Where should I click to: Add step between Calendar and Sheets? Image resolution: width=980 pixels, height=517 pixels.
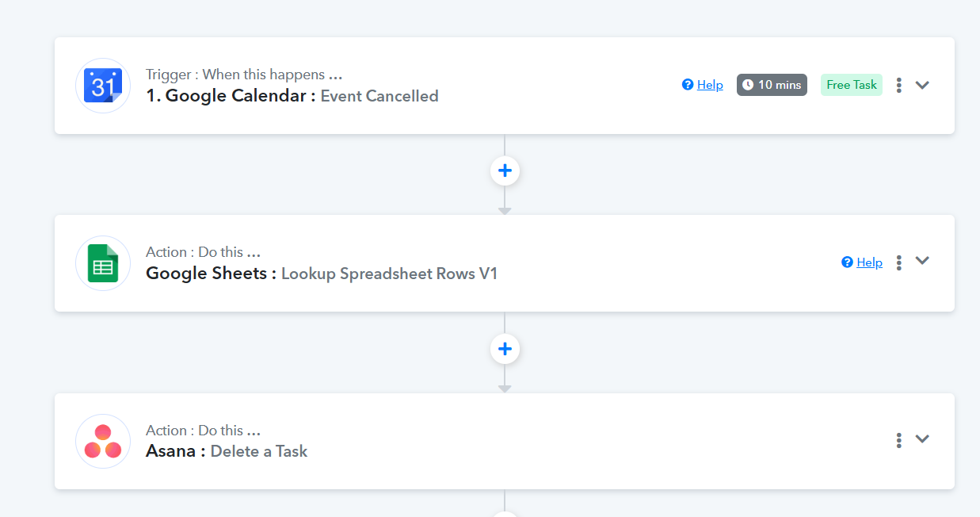(x=505, y=170)
